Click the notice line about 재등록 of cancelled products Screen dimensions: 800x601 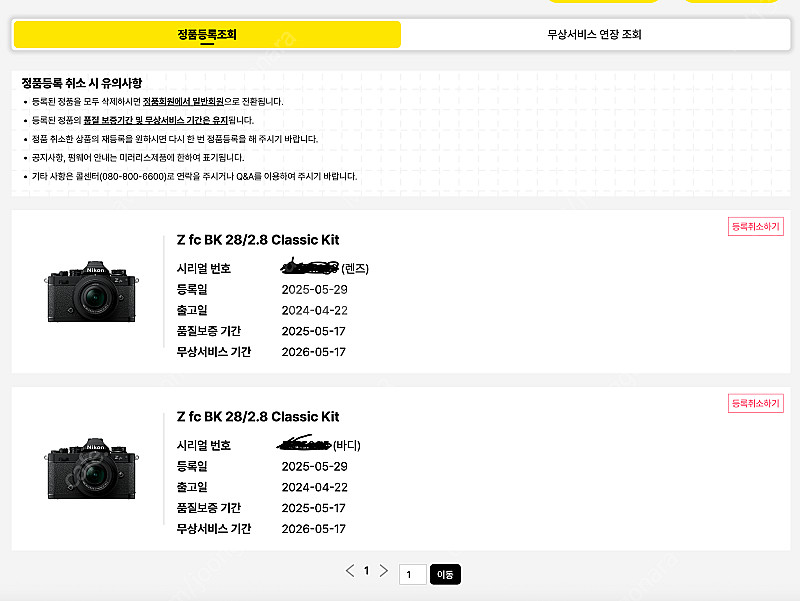(x=174, y=139)
